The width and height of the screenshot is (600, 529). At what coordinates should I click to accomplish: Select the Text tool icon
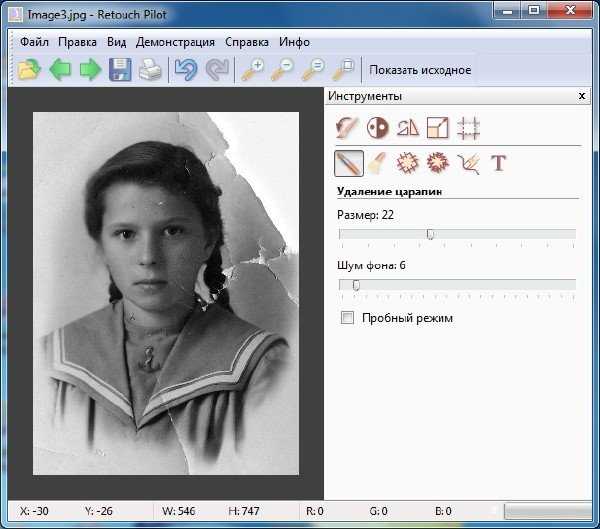tap(499, 163)
